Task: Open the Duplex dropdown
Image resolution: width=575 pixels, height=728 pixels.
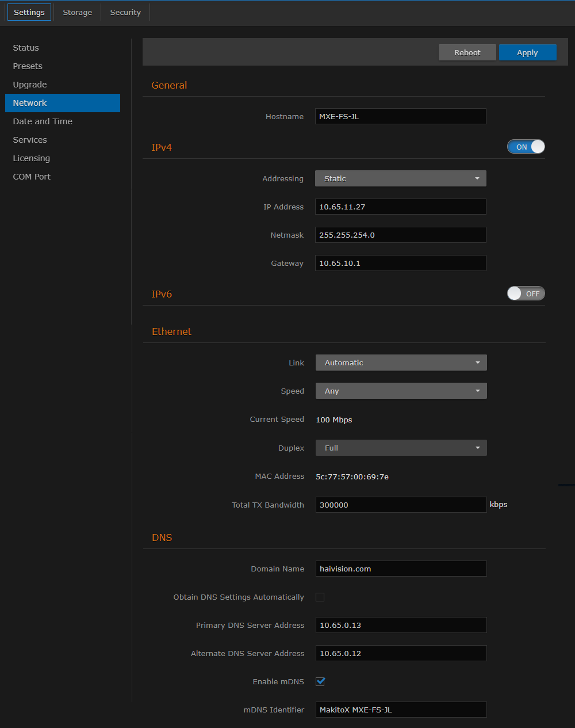Action: (401, 448)
